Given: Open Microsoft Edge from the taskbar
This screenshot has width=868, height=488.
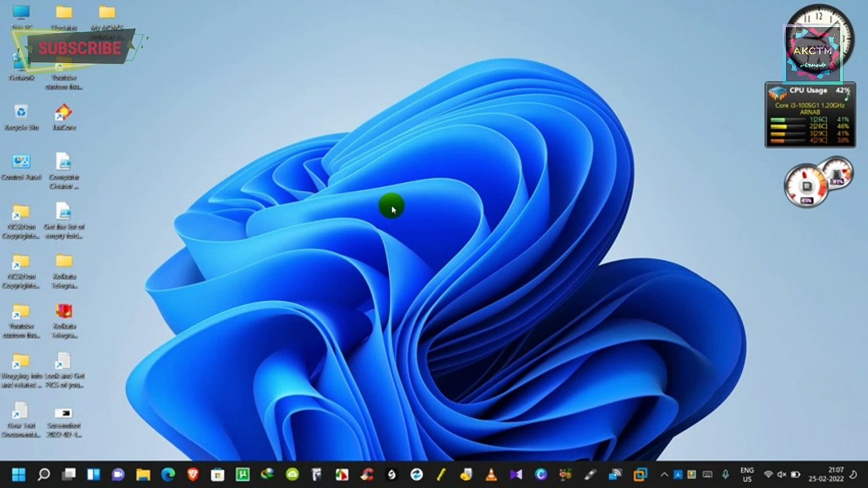Looking at the screenshot, I should tap(168, 474).
